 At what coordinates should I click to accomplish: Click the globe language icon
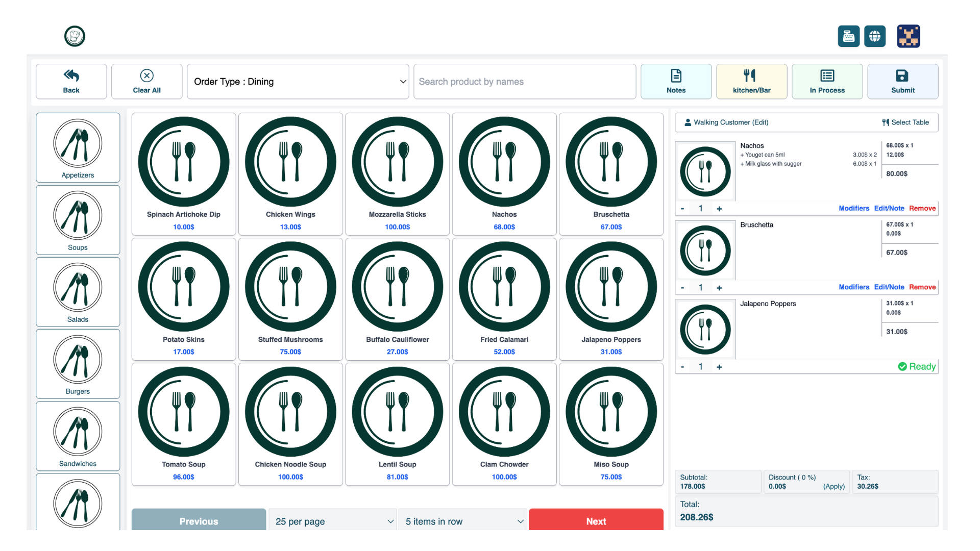875,36
